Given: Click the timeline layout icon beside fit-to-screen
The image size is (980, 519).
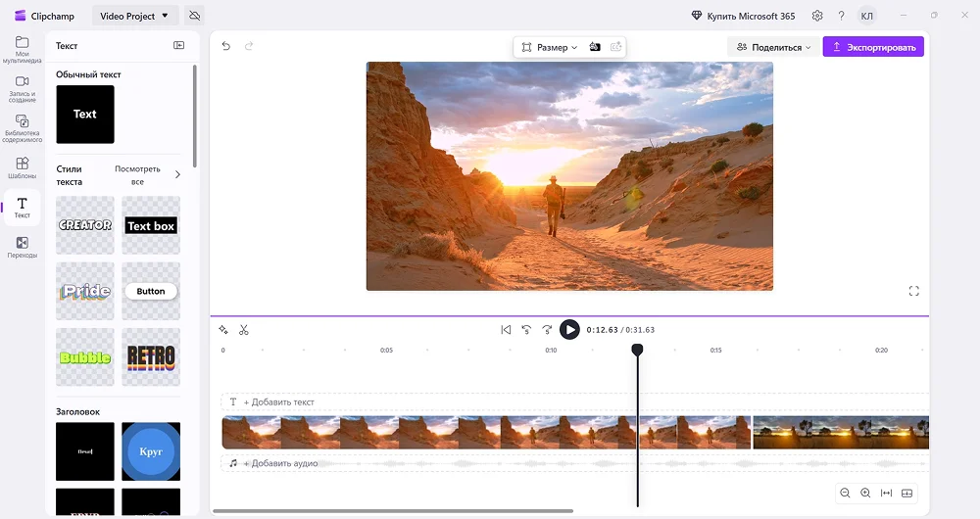Looking at the screenshot, I should (x=906, y=494).
